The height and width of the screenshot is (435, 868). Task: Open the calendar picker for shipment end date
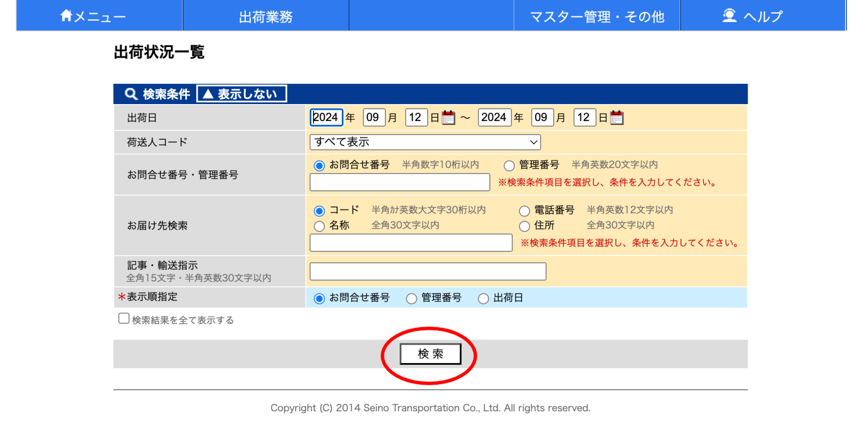(x=615, y=117)
